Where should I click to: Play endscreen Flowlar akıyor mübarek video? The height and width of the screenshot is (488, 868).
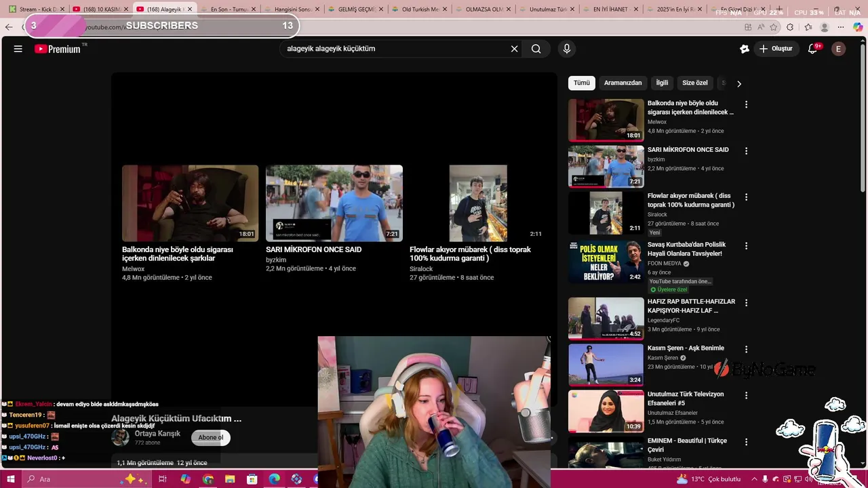(478, 203)
